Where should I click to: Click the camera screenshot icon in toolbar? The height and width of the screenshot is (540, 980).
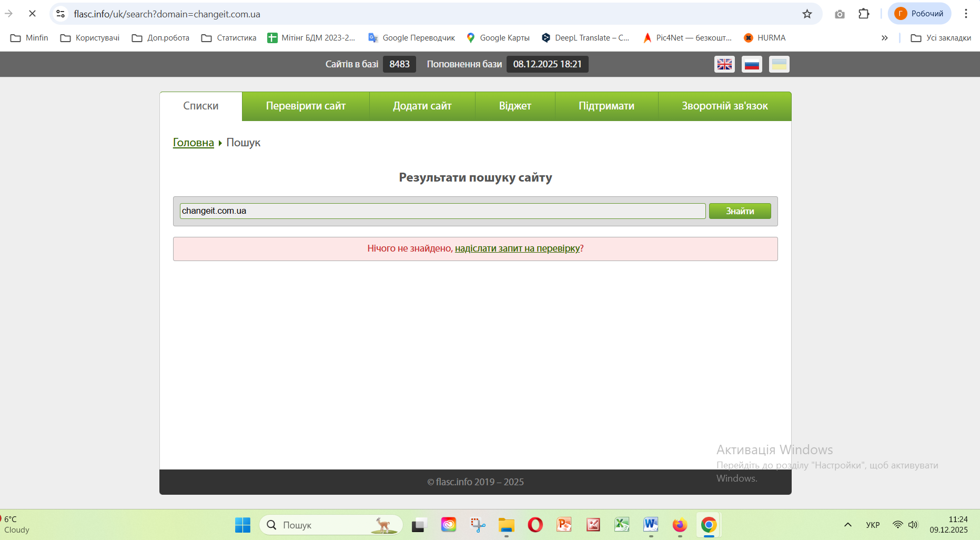pos(840,14)
